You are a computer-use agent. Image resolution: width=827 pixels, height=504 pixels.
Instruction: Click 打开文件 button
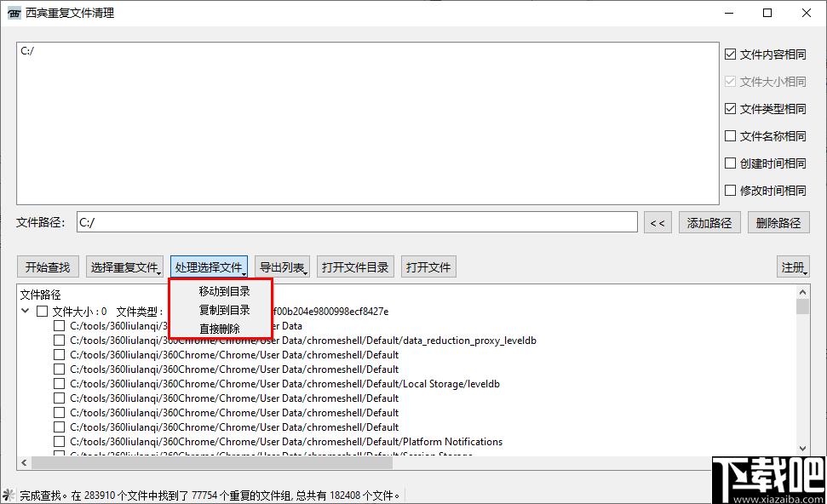click(x=428, y=266)
